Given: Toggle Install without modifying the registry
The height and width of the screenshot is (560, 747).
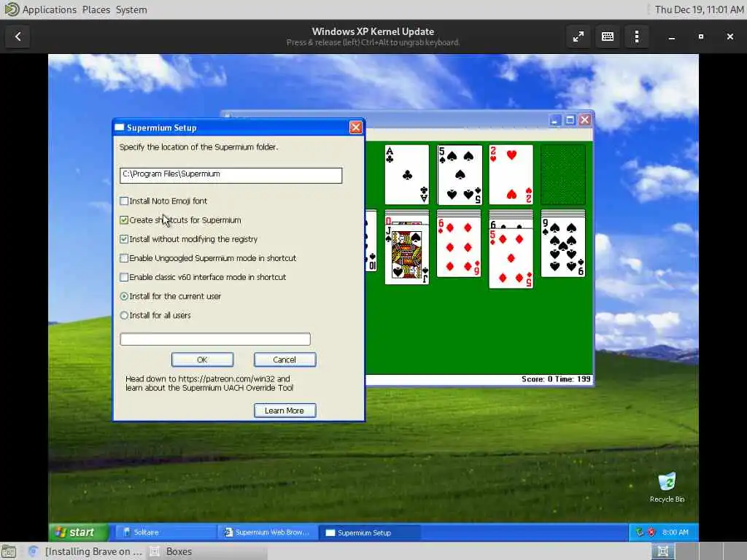Looking at the screenshot, I should [x=124, y=239].
